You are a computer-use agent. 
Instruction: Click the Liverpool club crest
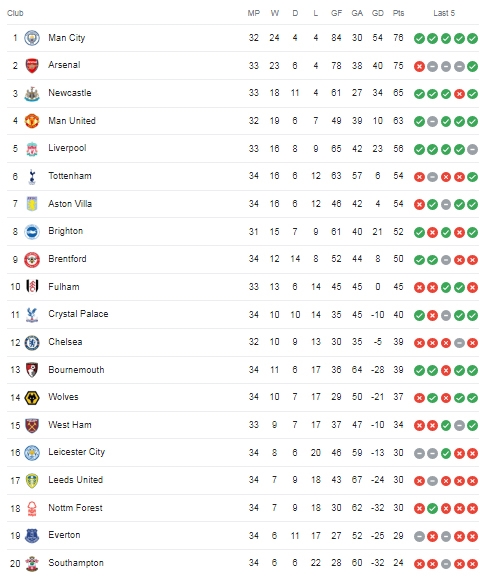pyautogui.click(x=32, y=149)
